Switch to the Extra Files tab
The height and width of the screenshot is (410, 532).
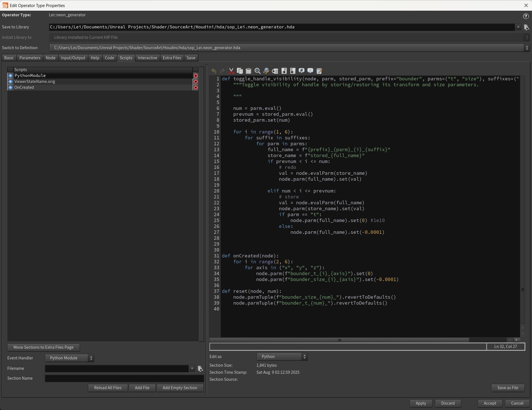tap(172, 58)
